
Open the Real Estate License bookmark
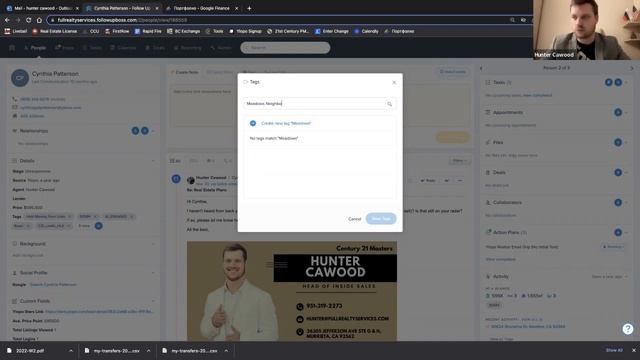55,31
